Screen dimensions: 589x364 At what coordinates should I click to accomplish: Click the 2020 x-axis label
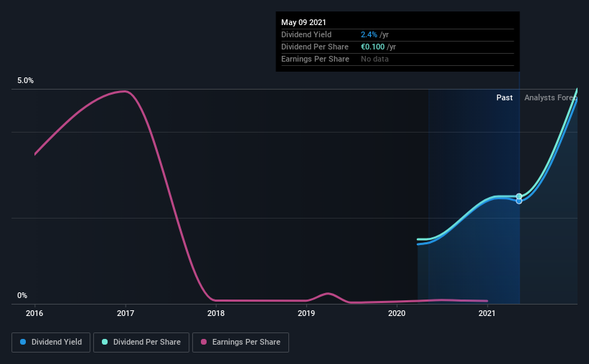coord(397,313)
